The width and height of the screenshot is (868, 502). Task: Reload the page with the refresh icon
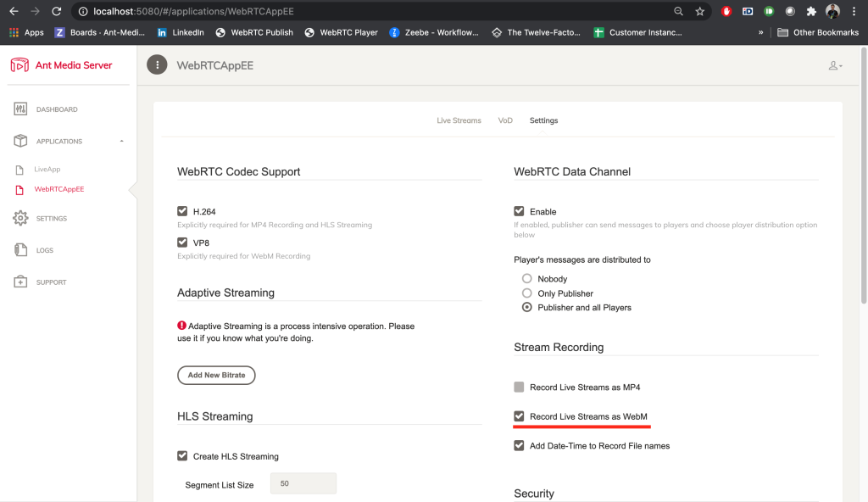tap(57, 11)
